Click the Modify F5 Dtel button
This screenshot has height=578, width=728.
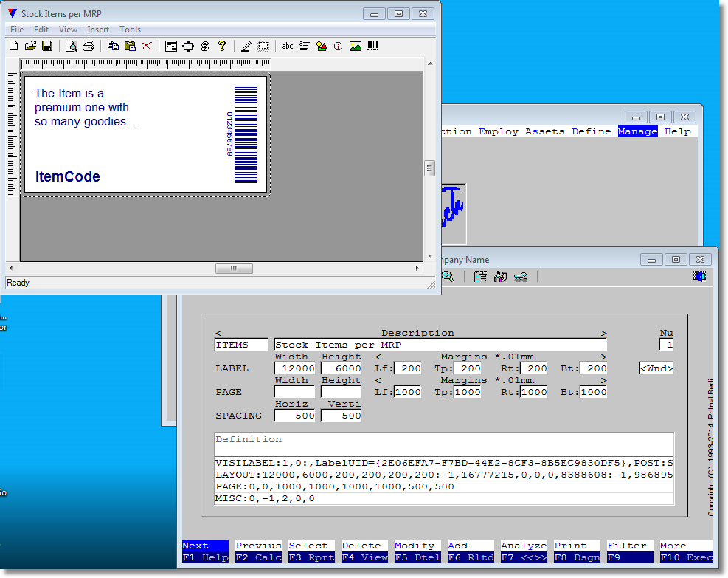(x=417, y=550)
